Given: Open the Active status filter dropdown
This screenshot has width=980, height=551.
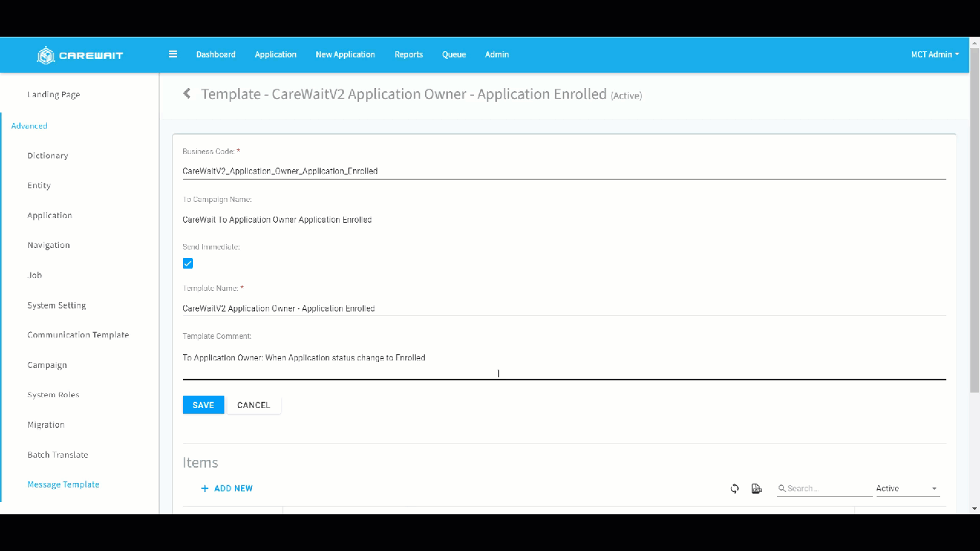Looking at the screenshot, I should click(907, 488).
